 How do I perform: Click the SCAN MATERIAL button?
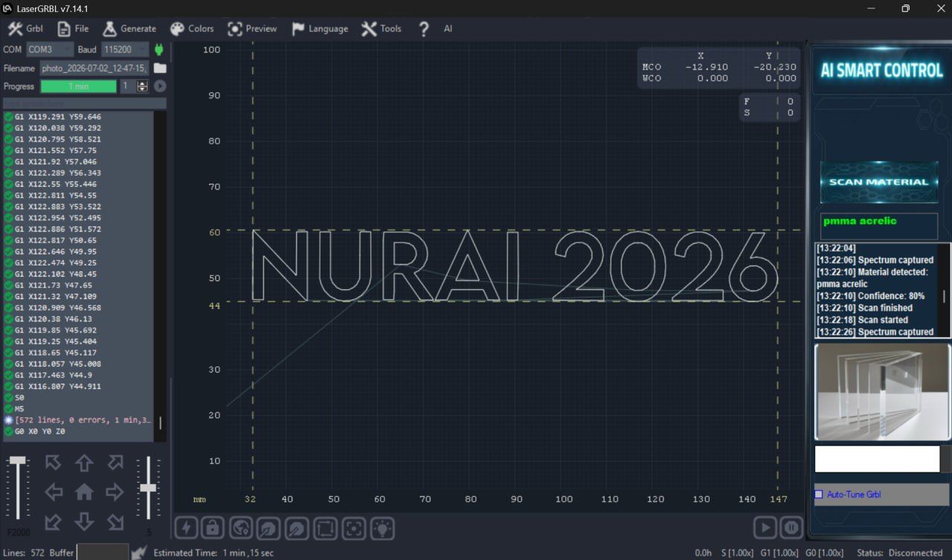pos(878,181)
